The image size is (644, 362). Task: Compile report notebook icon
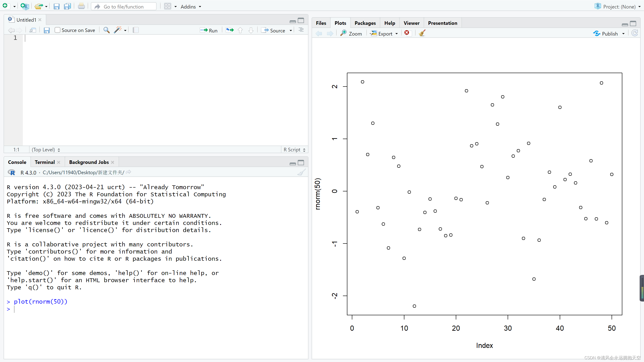pos(136,30)
